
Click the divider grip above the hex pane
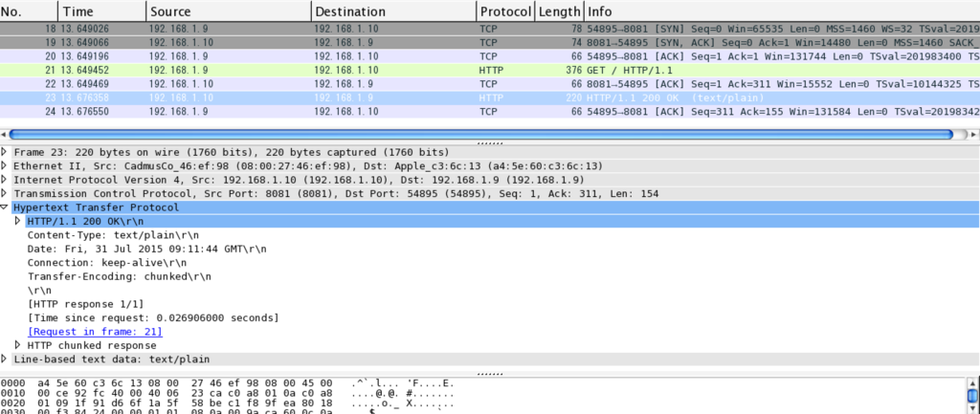click(490, 374)
